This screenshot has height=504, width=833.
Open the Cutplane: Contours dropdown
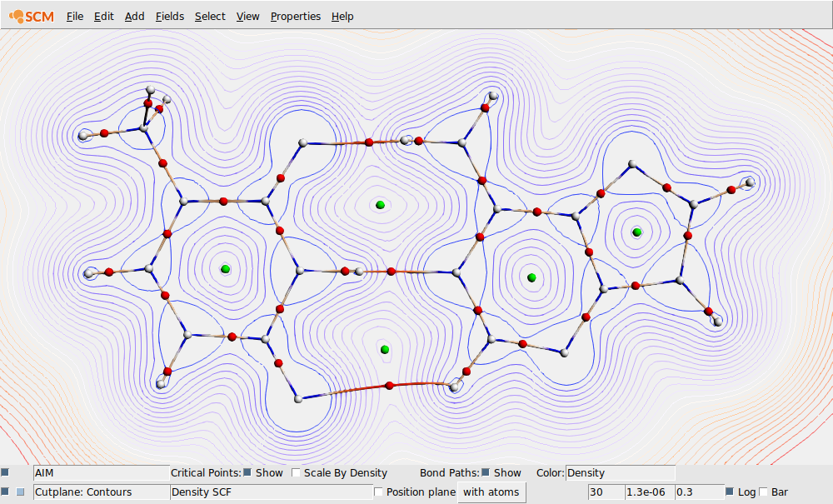[x=100, y=492]
